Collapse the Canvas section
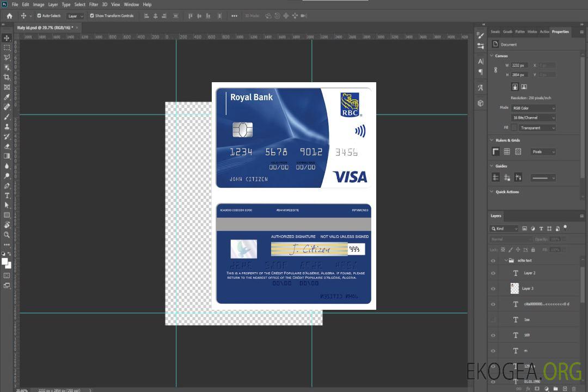 tap(492, 56)
